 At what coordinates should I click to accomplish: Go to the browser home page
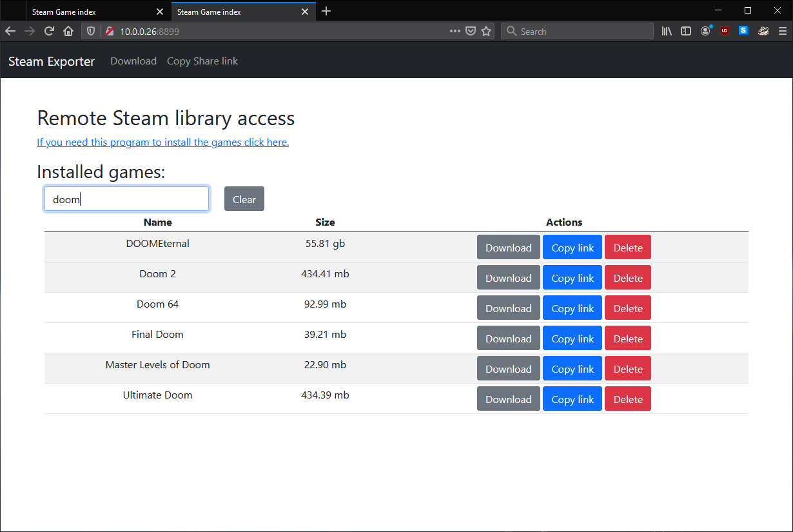tap(68, 31)
